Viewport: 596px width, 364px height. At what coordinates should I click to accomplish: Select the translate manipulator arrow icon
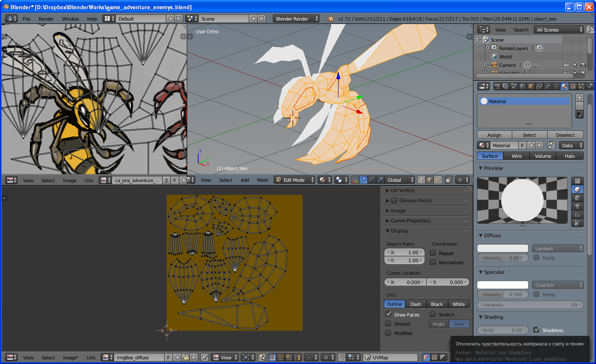click(x=363, y=180)
